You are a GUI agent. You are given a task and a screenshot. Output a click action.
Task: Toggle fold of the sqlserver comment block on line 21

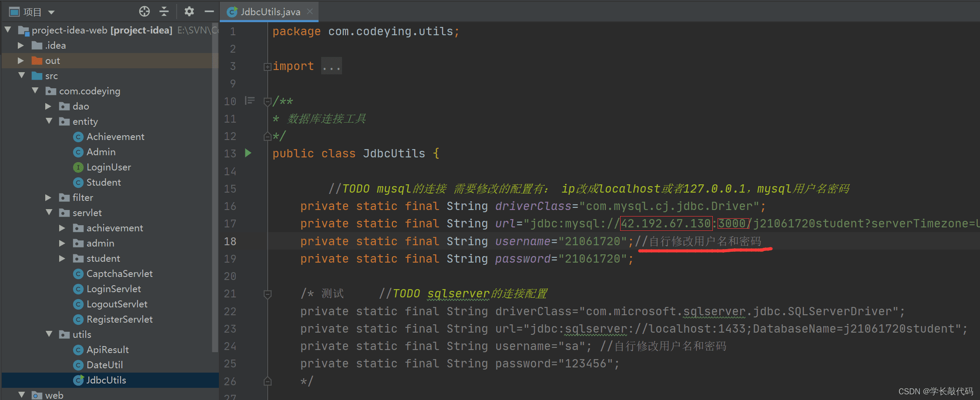coord(267,294)
